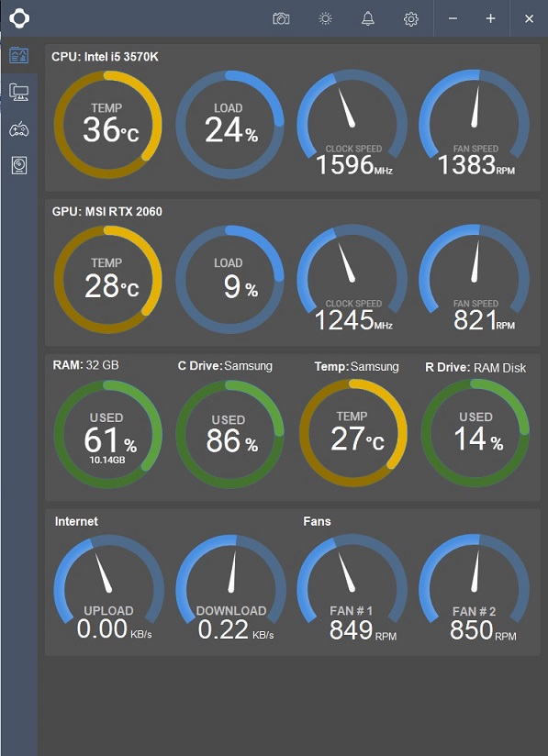Click the 'CPU: Intel i5 3570K' heading

coord(105,57)
